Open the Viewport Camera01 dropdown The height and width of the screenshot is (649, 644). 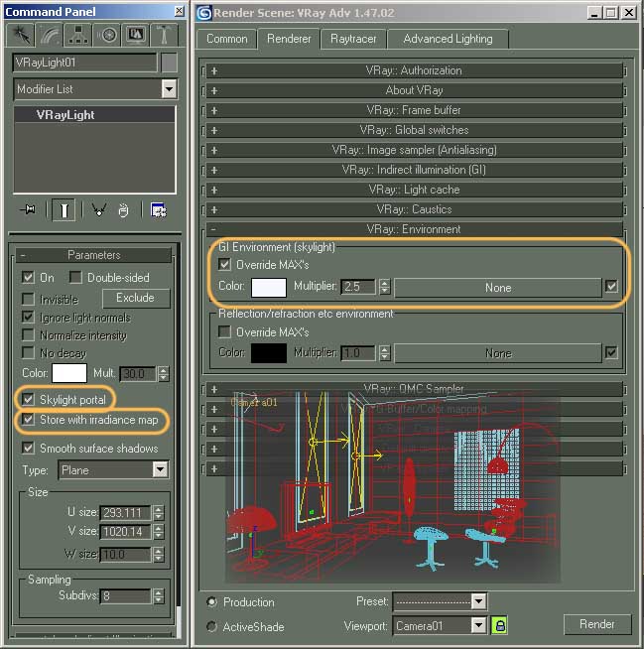click(479, 625)
